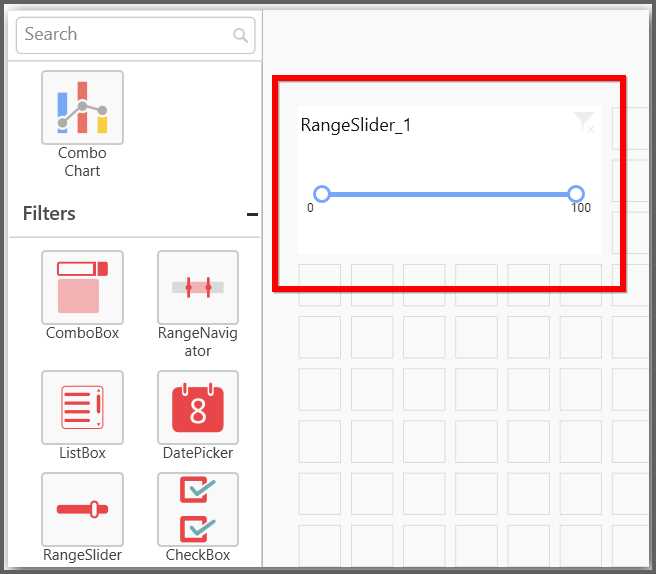The height and width of the screenshot is (574, 656).
Task: Collapse the Filters section
Action: point(252,214)
